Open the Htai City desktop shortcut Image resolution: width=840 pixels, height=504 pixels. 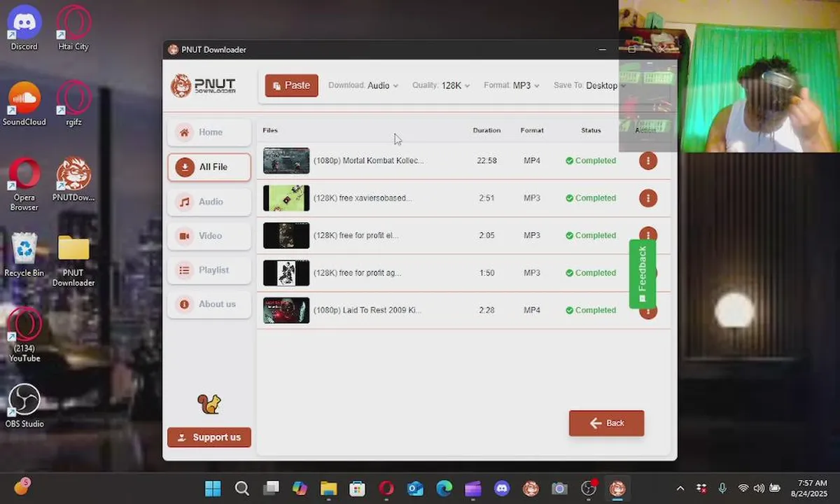73,29
